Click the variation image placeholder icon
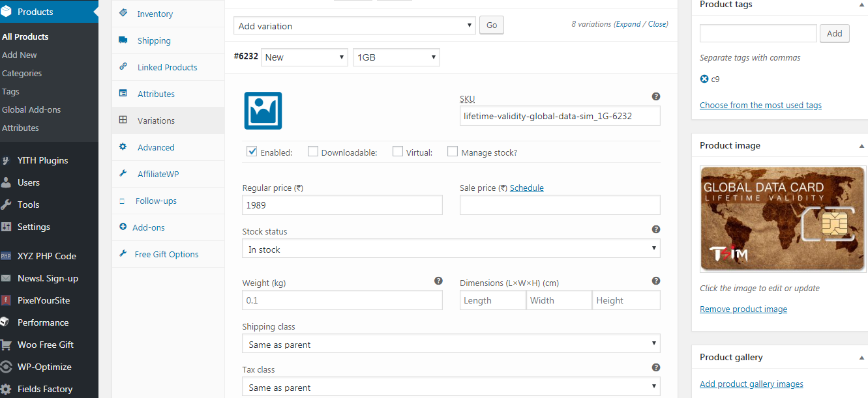 point(263,110)
